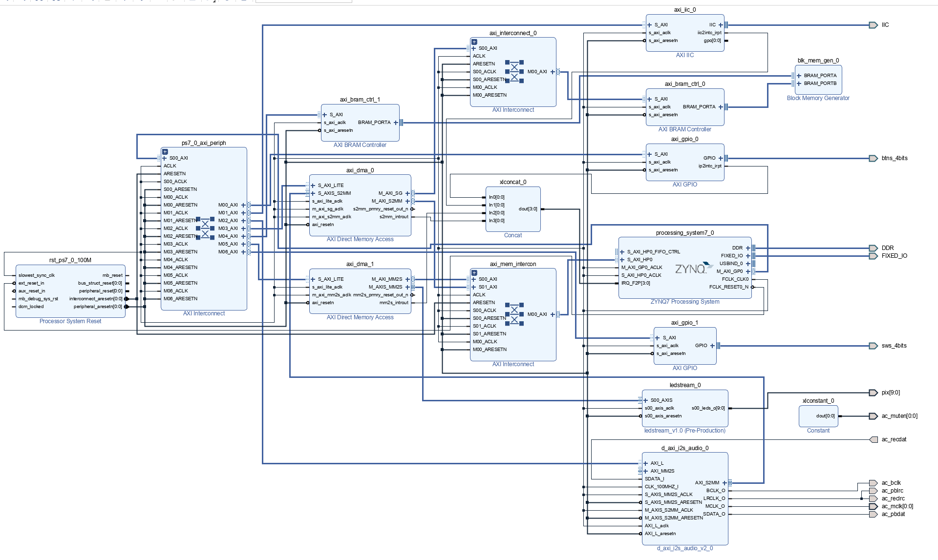Click the 'Block Memory Generator' label

click(818, 98)
